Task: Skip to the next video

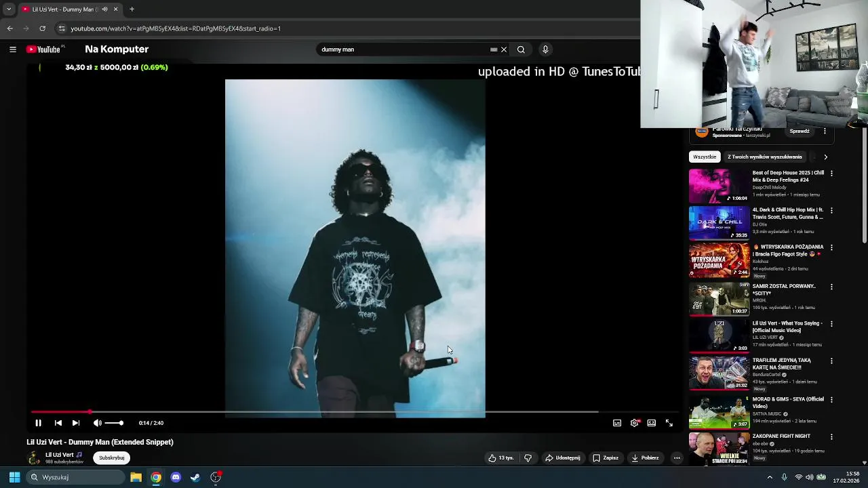Action: coord(76,423)
